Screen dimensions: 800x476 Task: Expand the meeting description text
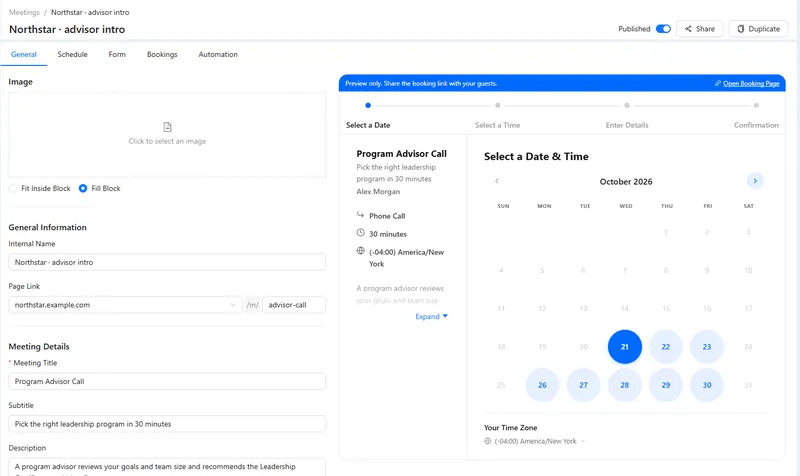[431, 316]
